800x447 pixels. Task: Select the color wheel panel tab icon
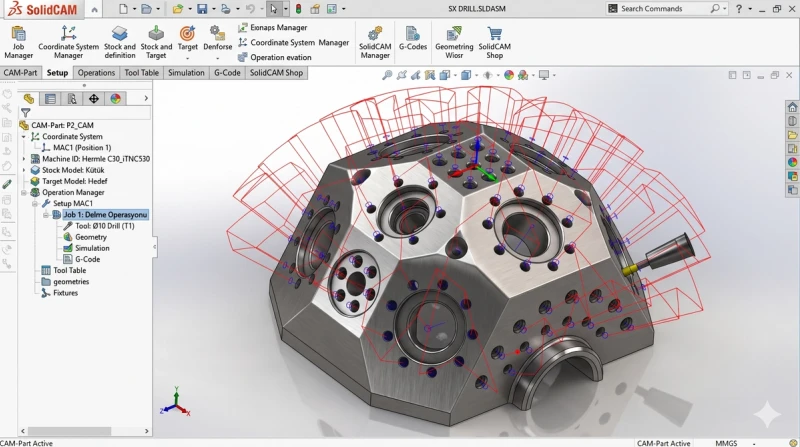pos(116,98)
